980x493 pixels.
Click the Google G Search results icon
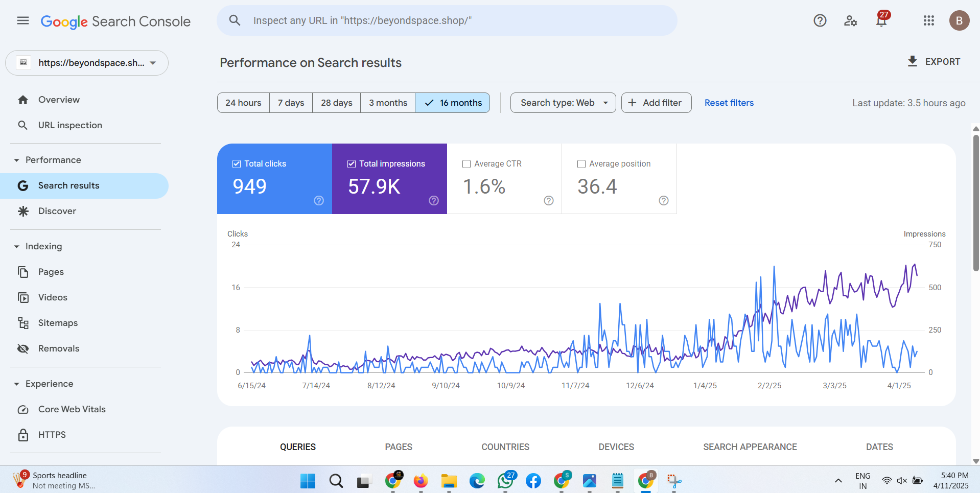click(x=23, y=185)
